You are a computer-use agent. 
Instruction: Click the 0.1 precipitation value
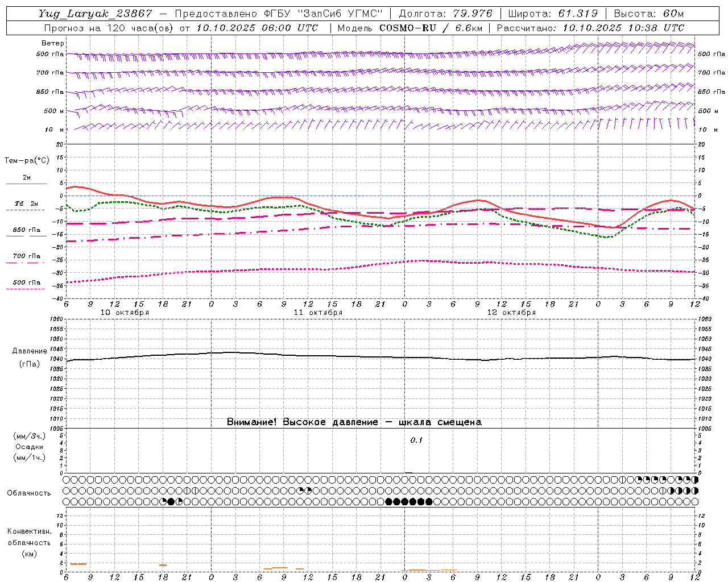point(416,440)
